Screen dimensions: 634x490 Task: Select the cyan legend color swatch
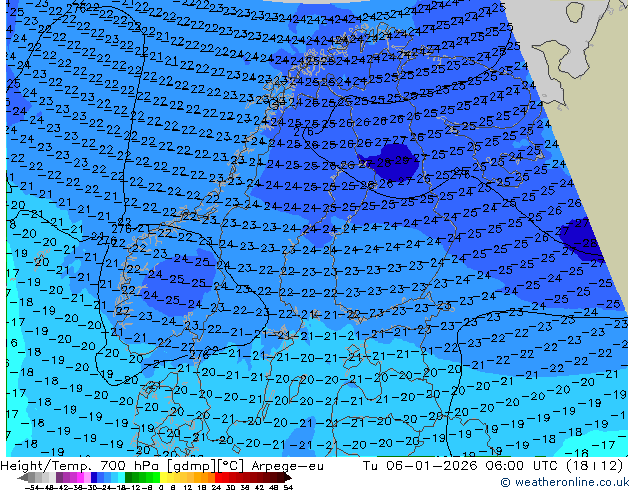point(121,477)
